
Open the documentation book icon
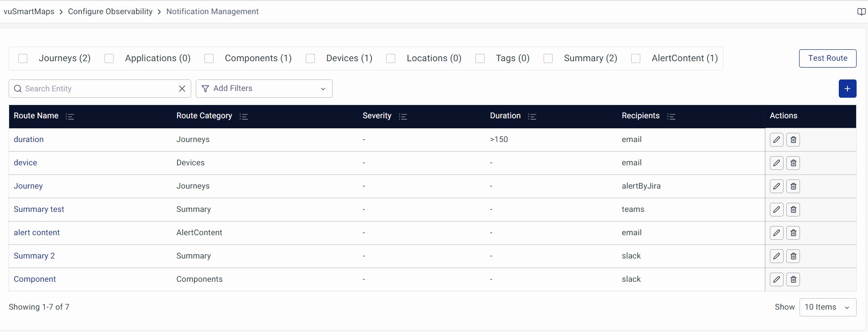(x=861, y=12)
